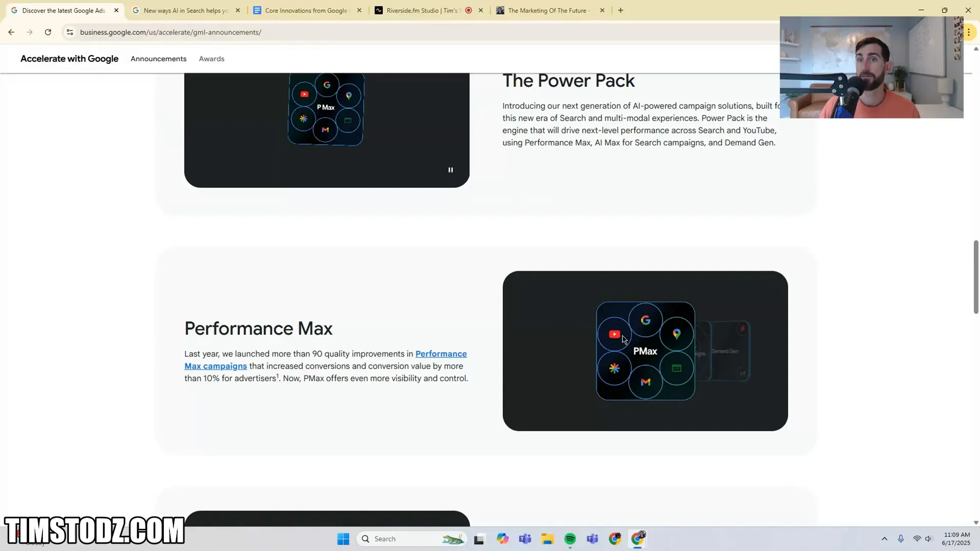The width and height of the screenshot is (980, 551).
Task: Pause the Power Pack animation
Action: pos(451,170)
